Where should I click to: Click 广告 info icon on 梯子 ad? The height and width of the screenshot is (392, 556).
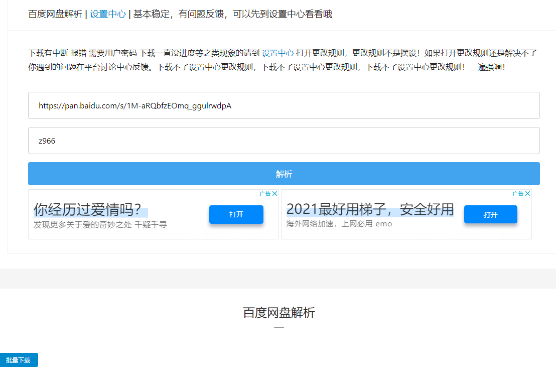click(518, 194)
